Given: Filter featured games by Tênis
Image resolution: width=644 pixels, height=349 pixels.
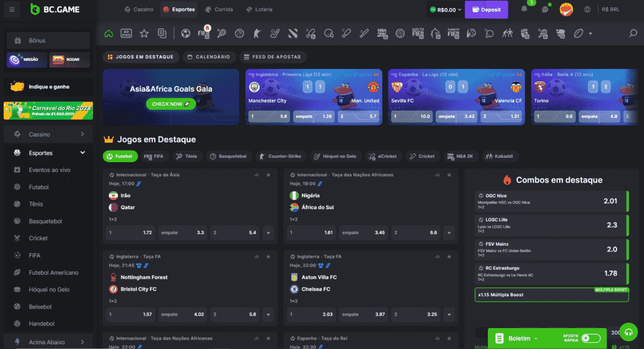Looking at the screenshot, I should coord(187,157).
